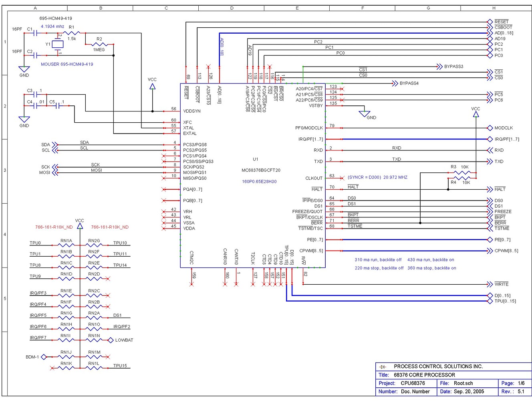Select the BYPASS4 output arrow connector
The height and width of the screenshot is (401, 532).
click(395, 83)
